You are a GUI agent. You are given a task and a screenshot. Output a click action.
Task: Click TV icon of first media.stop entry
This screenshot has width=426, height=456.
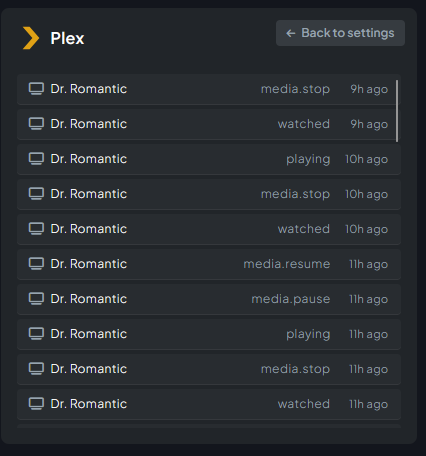tap(36, 89)
